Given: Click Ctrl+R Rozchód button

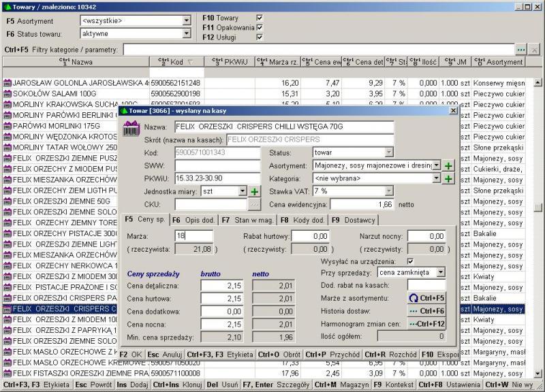Looking at the screenshot, I should pyautogui.click(x=390, y=355).
